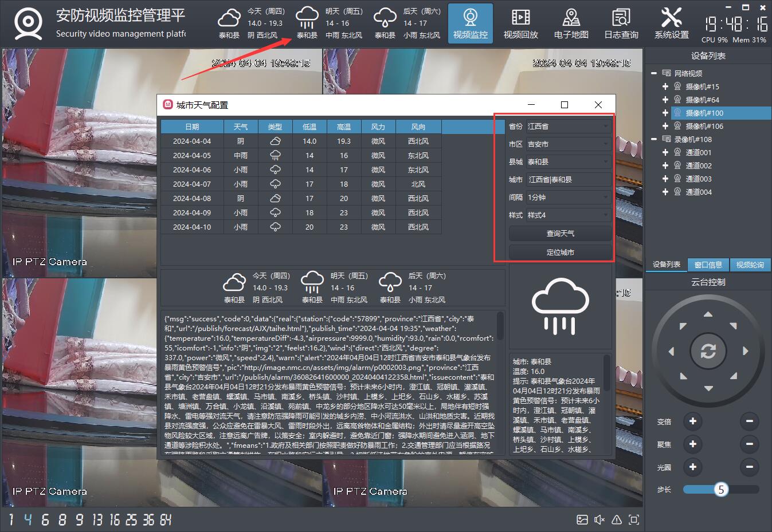The height and width of the screenshot is (532, 772).
Task: Click the 查询天气 button
Action: (560, 234)
